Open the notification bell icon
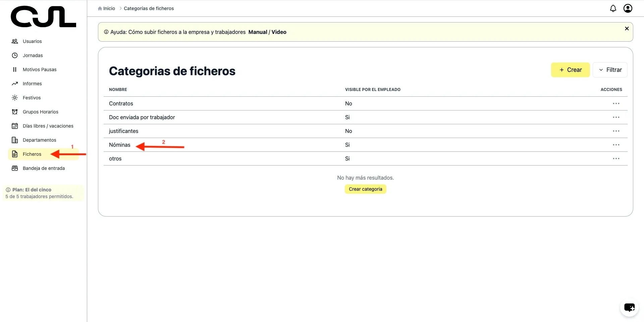 [x=613, y=8]
